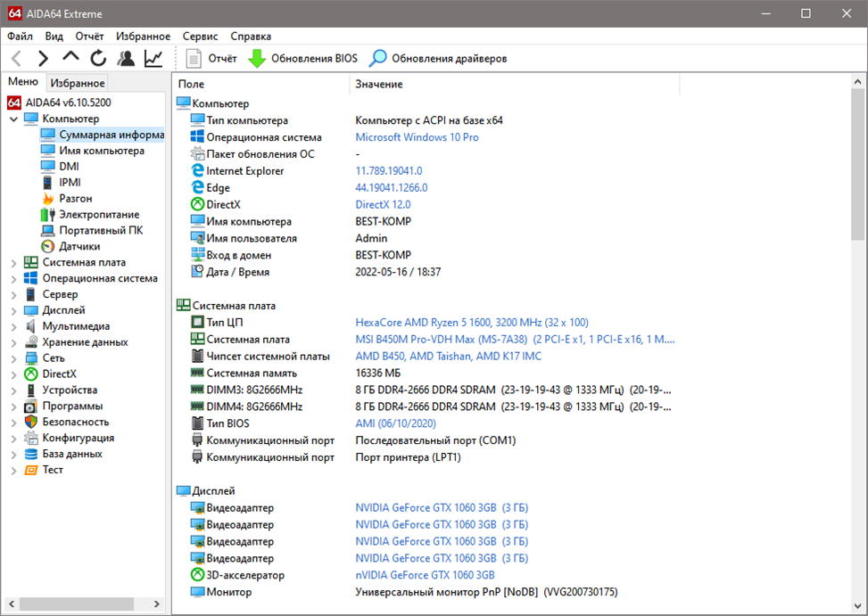Open the Internet Explorer version 11.789.19041.0 link
The width and height of the screenshot is (868, 616).
click(x=389, y=171)
